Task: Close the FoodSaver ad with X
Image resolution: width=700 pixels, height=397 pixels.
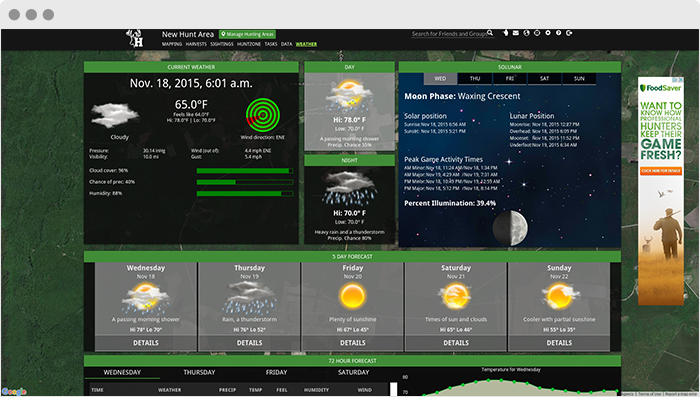Action: [681, 80]
